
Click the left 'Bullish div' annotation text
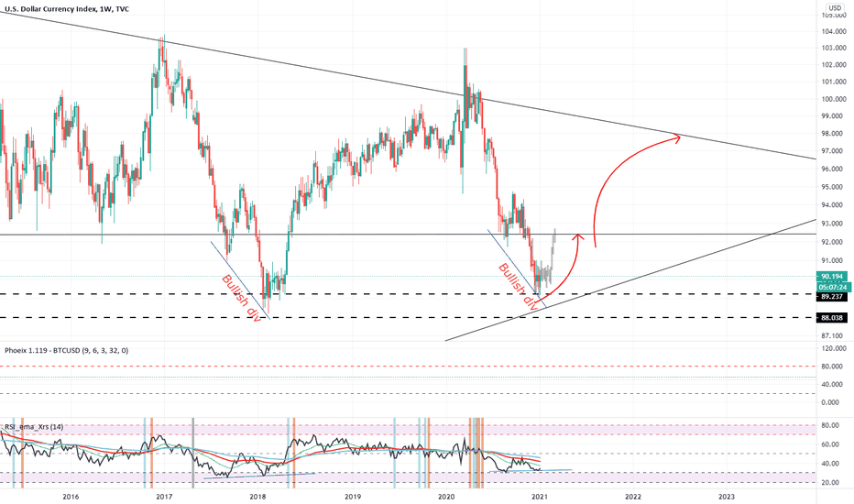tap(241, 298)
